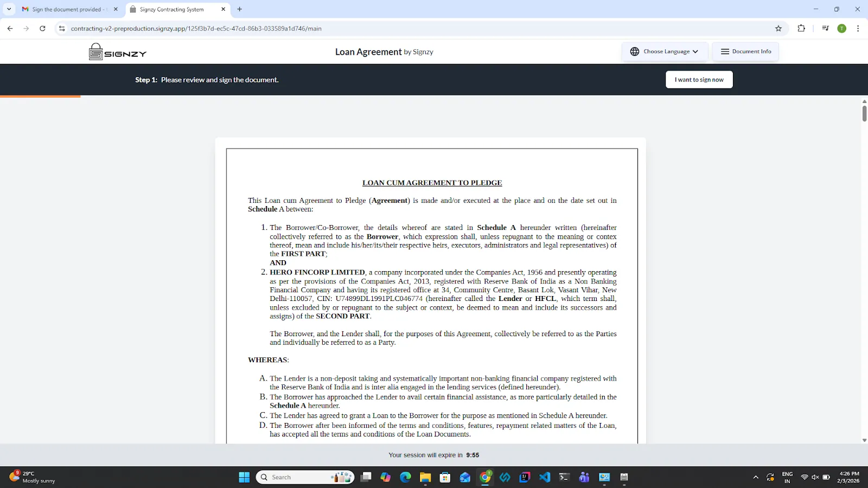
Task: Open the weather widget showing 29°C
Action: (34, 477)
